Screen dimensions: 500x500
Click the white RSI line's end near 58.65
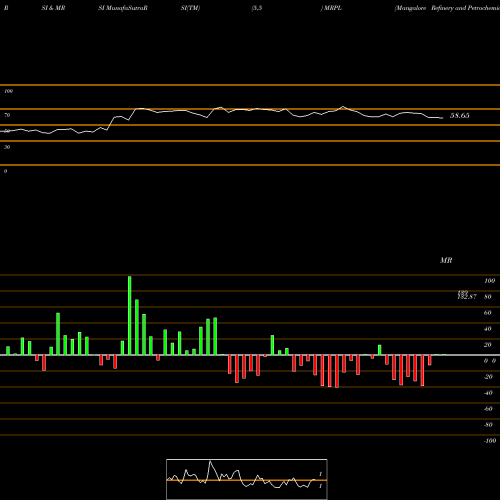(442, 118)
